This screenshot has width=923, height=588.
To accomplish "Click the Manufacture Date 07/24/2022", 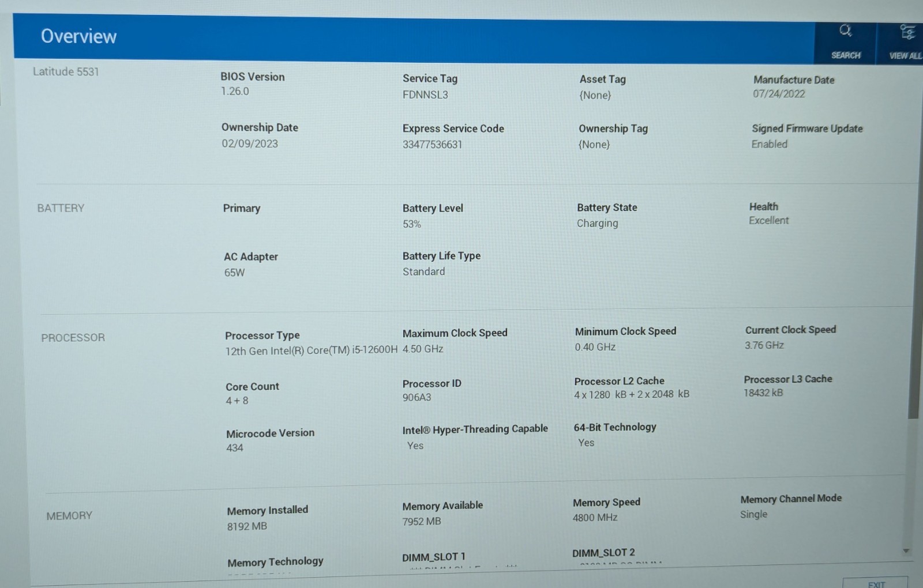I will pos(779,93).
